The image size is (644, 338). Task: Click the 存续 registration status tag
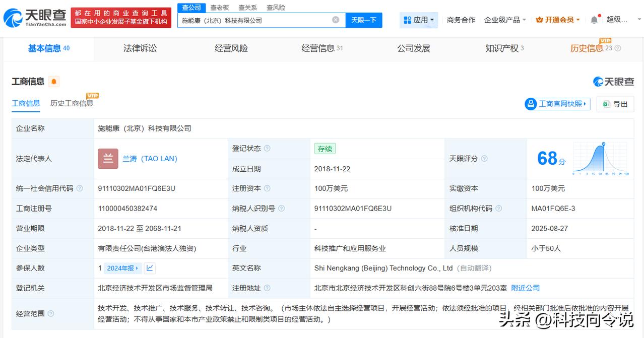click(325, 149)
